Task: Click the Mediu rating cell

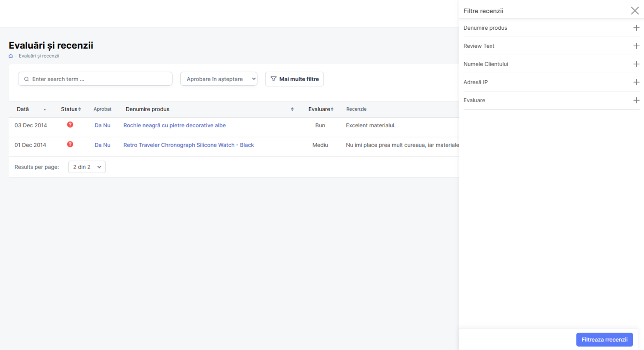Action: [320, 145]
